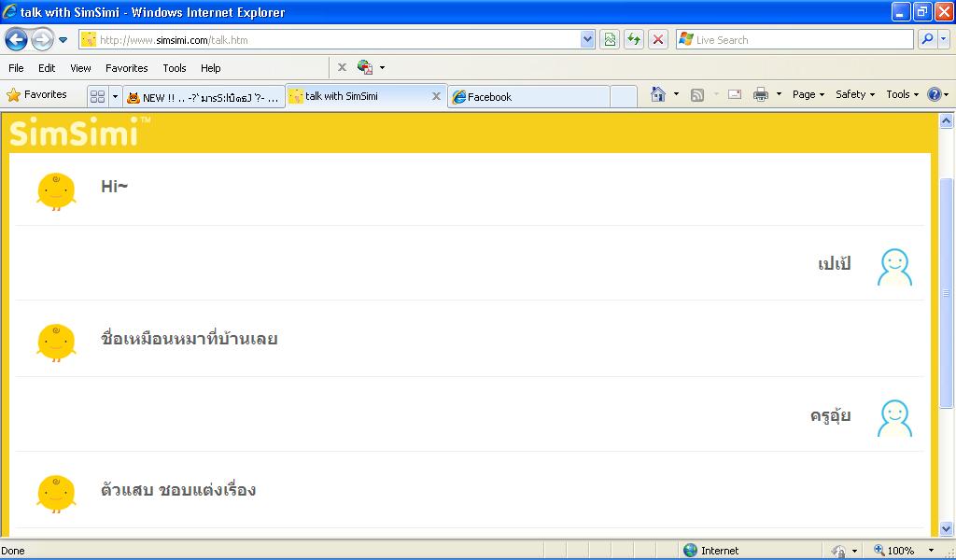Image resolution: width=956 pixels, height=560 pixels.
Task: Click the scroll-down arrow on the page scrollbar
Action: (947, 528)
